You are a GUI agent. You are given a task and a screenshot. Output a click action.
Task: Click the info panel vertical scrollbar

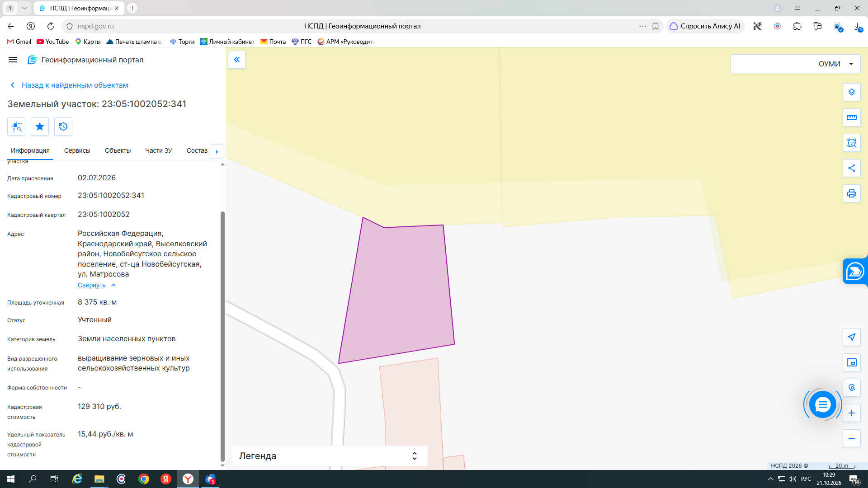click(x=222, y=336)
